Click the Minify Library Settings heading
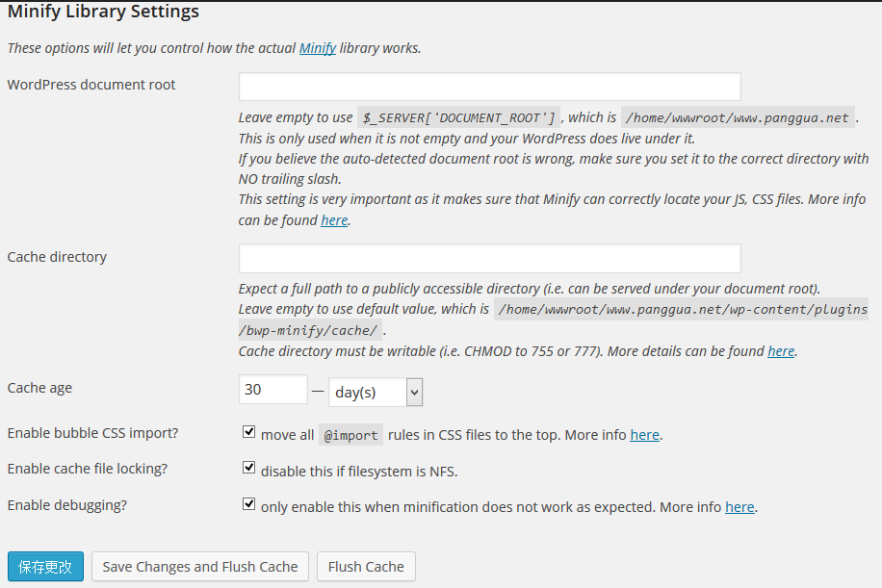Image resolution: width=882 pixels, height=588 pixels. (x=103, y=12)
